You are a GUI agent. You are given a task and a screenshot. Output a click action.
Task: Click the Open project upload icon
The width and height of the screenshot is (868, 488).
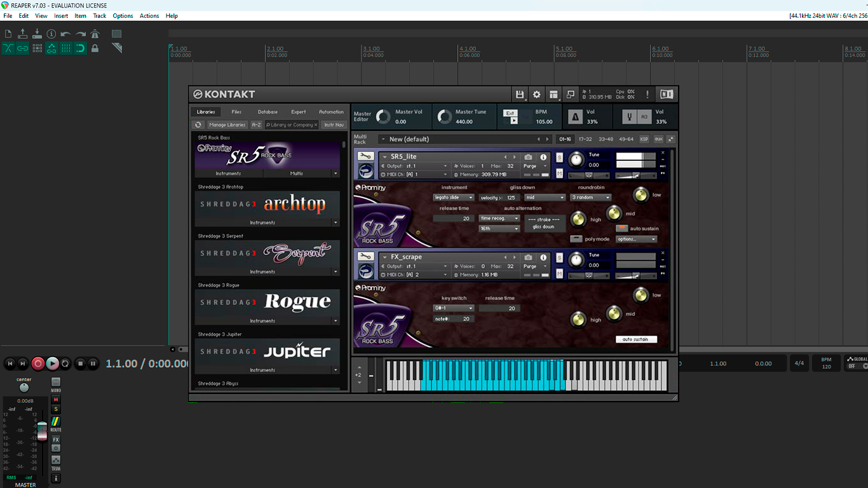point(23,34)
